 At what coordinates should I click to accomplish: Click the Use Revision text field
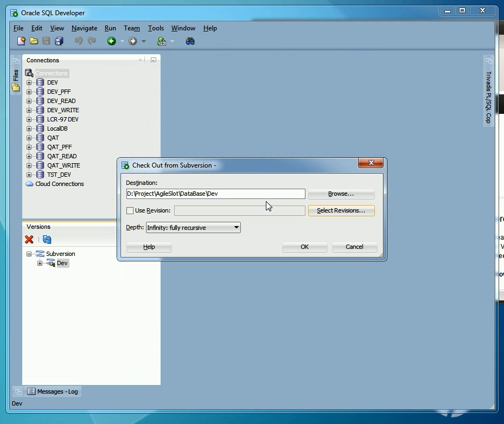click(x=240, y=211)
